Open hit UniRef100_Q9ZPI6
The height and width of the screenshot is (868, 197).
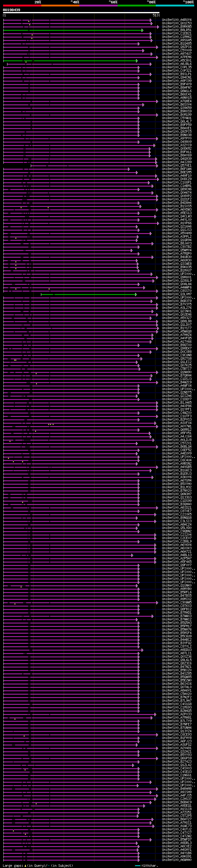(x=177, y=47)
